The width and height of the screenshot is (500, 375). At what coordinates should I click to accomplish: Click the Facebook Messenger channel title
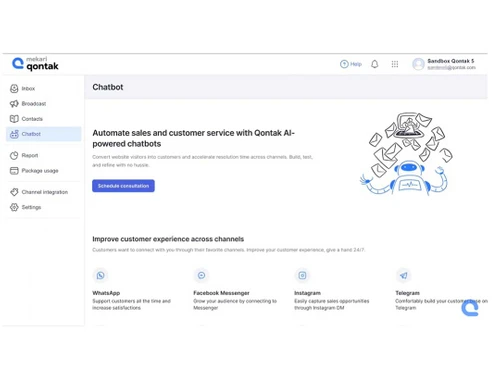[221, 293]
